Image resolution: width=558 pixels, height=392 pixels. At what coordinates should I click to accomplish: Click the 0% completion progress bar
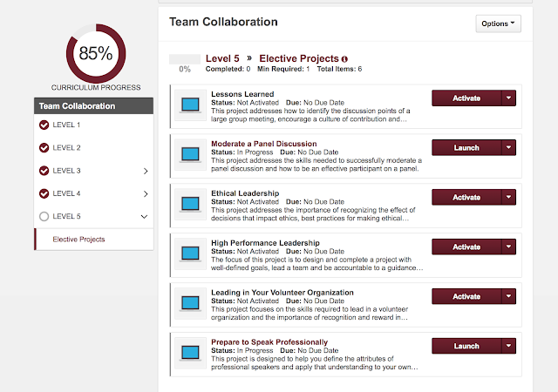(x=185, y=59)
